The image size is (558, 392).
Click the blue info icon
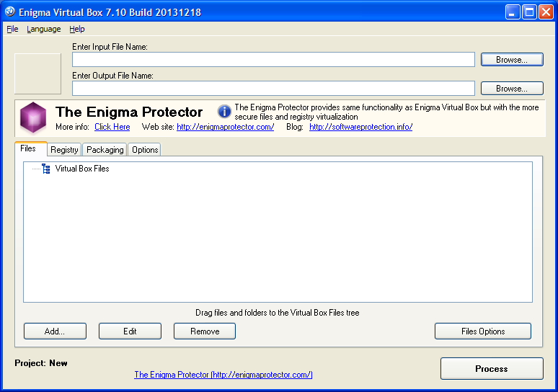224,112
